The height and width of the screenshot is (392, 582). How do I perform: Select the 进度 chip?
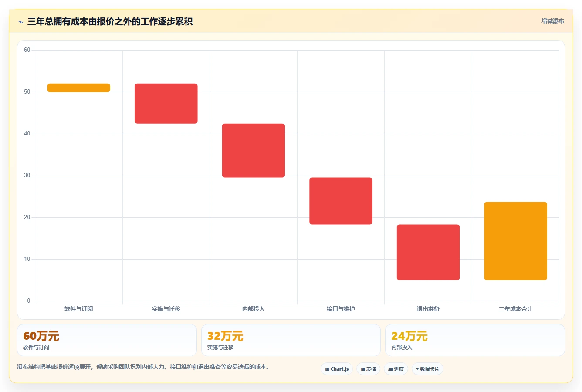tap(396, 369)
